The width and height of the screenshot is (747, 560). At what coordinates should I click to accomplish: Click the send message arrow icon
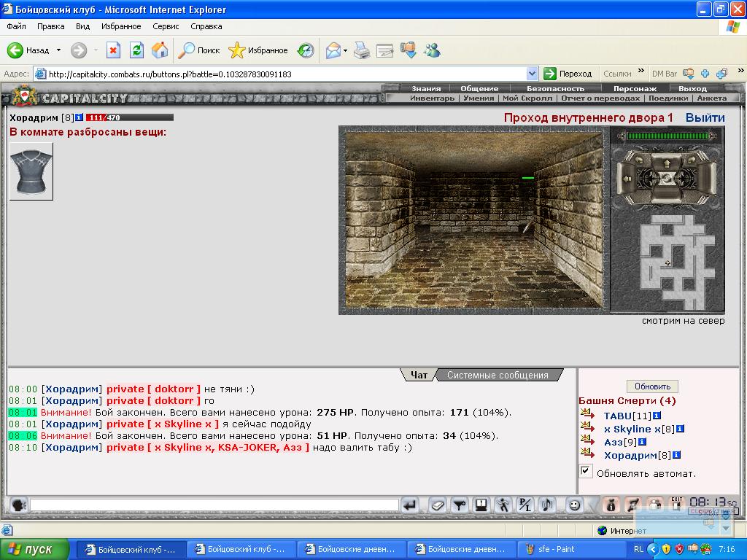(410, 505)
